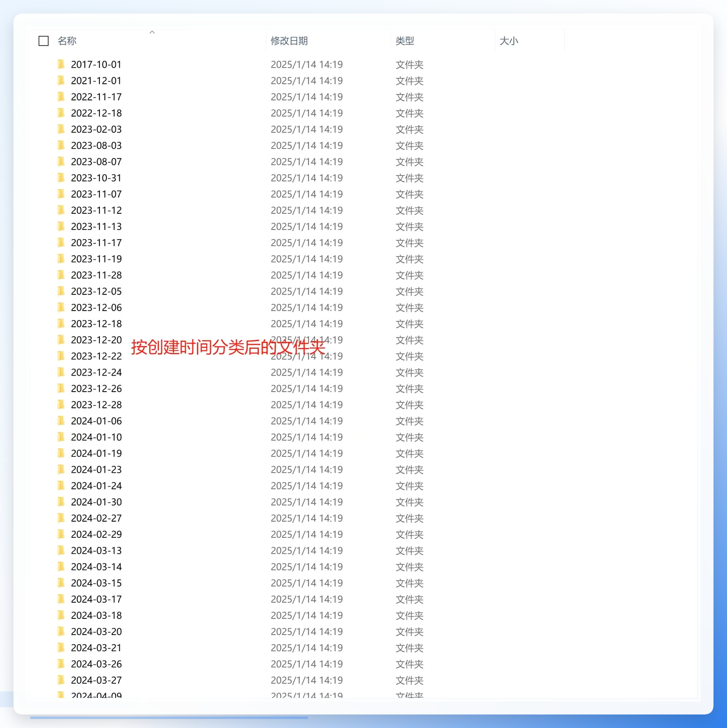
Task: Click the folder icon for 2024-03-26
Action: click(x=61, y=664)
